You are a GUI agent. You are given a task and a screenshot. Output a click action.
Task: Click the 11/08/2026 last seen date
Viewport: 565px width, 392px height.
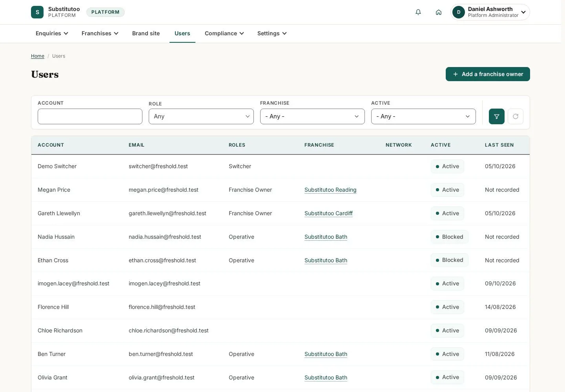tap(499, 354)
